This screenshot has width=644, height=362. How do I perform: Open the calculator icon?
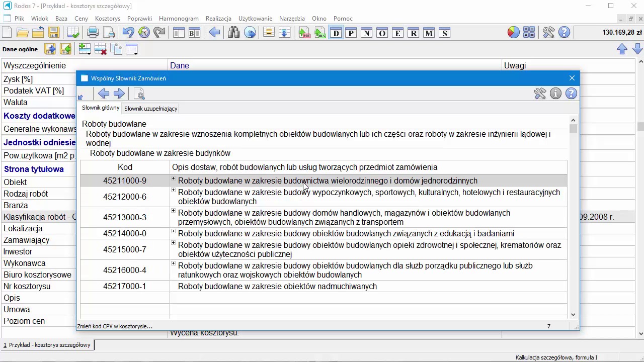tap(529, 33)
